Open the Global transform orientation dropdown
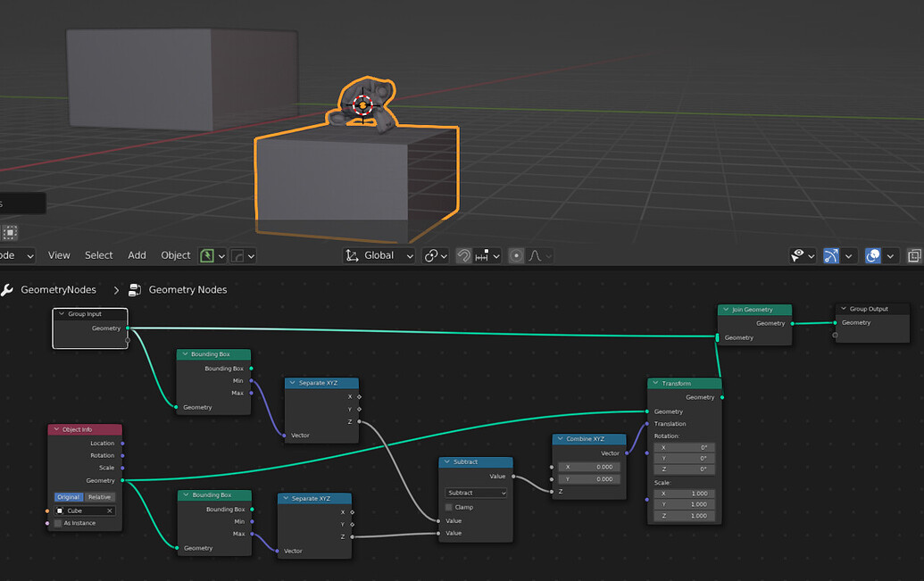The width and height of the screenshot is (924, 581). pos(379,255)
